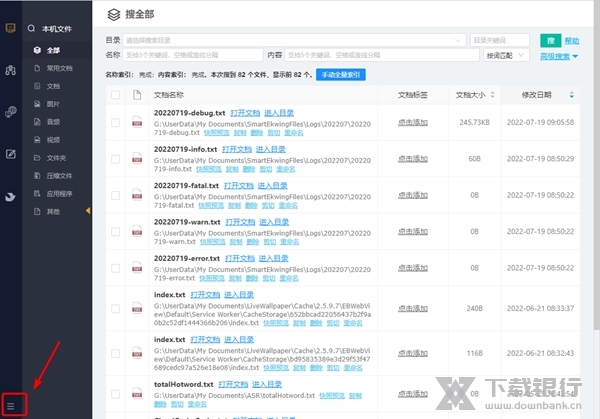
Task: Check the box for 20220719-error.txt
Action: 115,268
